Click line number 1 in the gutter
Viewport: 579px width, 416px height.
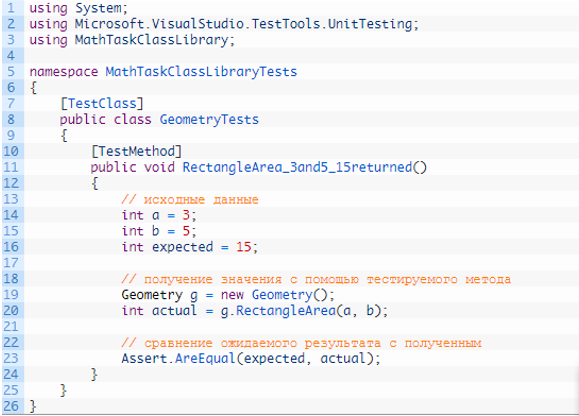11,8
